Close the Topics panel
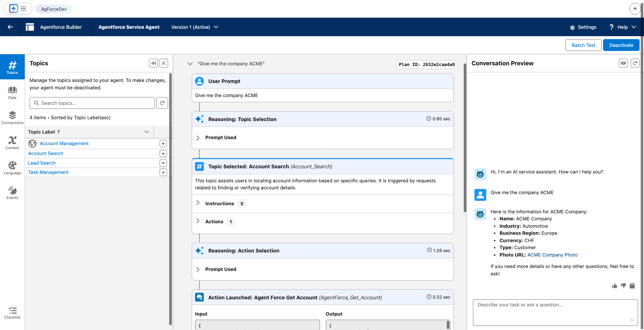 click(164, 63)
